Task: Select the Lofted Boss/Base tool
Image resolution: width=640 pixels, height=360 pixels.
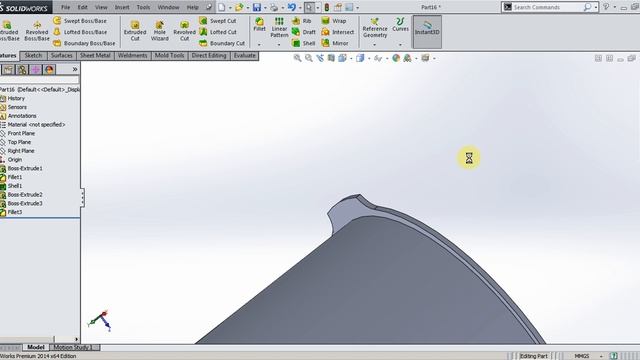Action: point(80,32)
